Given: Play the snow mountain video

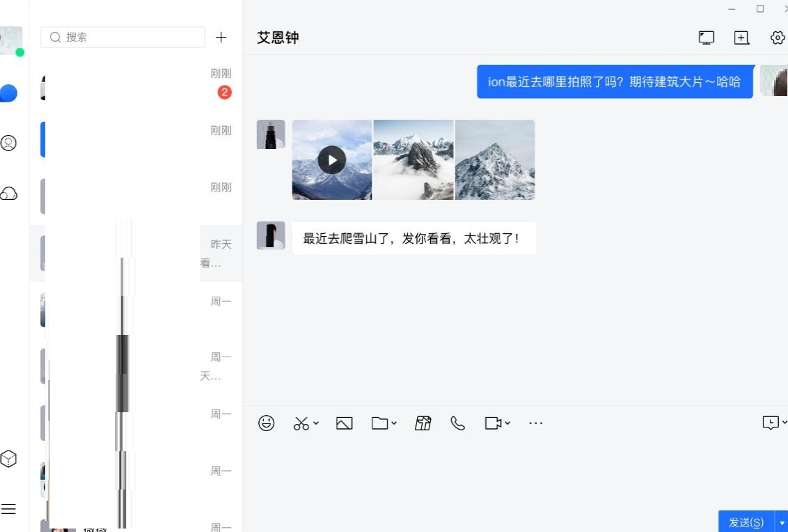Looking at the screenshot, I should tap(331, 160).
